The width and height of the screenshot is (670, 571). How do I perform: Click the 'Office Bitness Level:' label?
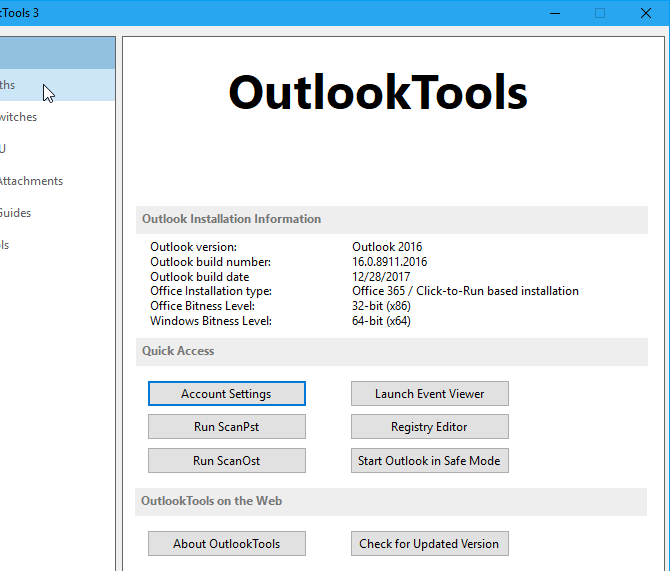[x=202, y=306]
